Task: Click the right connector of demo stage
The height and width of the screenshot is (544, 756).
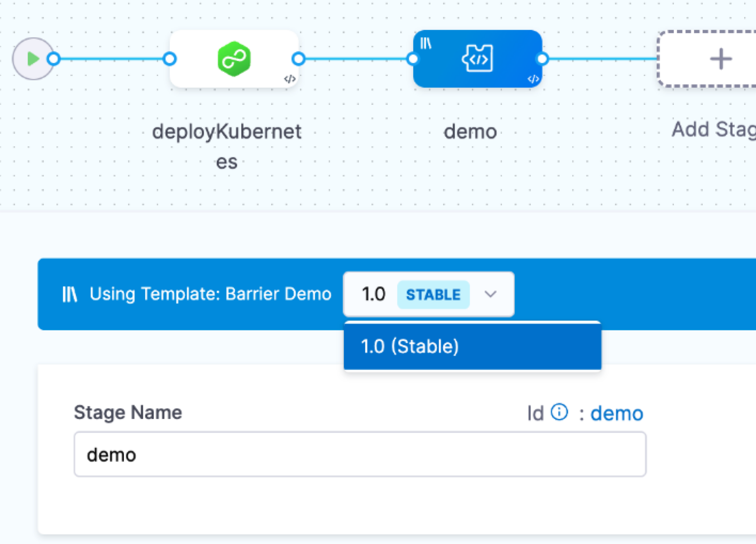Action: point(542,59)
